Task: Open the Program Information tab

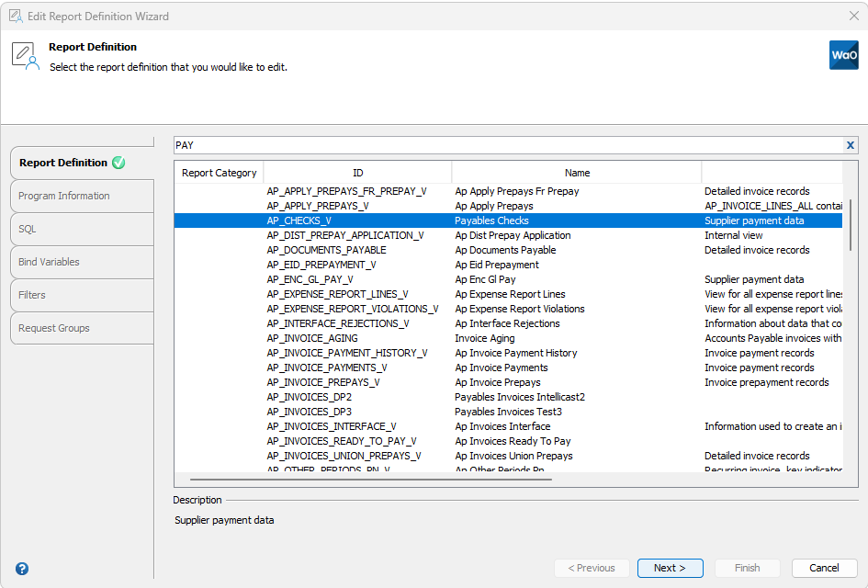Action: coord(64,196)
